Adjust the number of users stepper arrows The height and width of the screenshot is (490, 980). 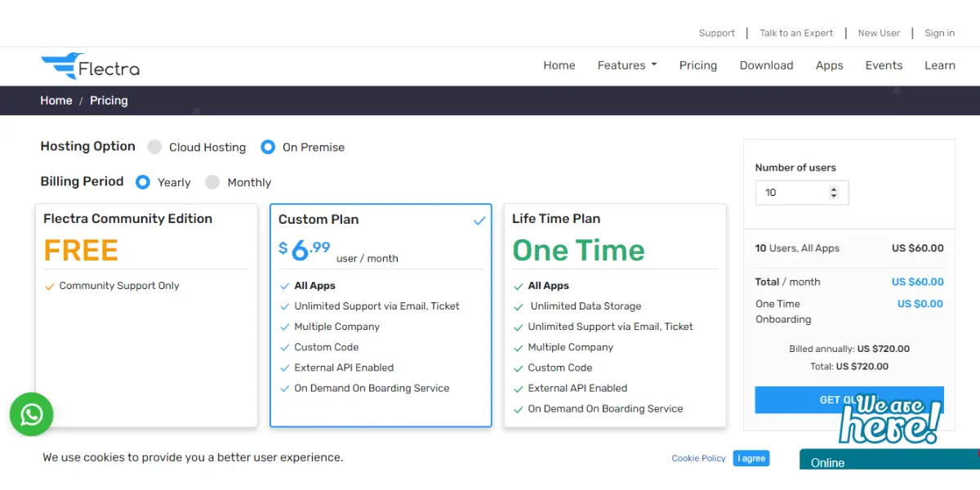pos(834,193)
